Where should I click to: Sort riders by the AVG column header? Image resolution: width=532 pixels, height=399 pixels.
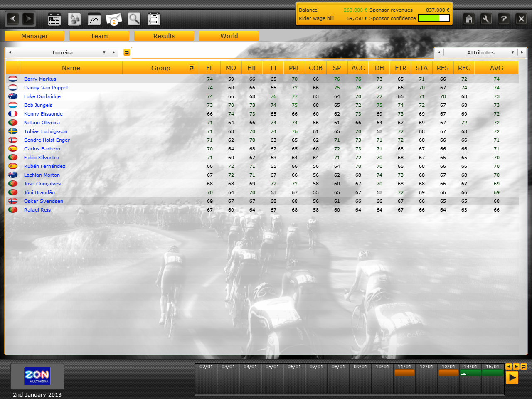[x=496, y=68]
